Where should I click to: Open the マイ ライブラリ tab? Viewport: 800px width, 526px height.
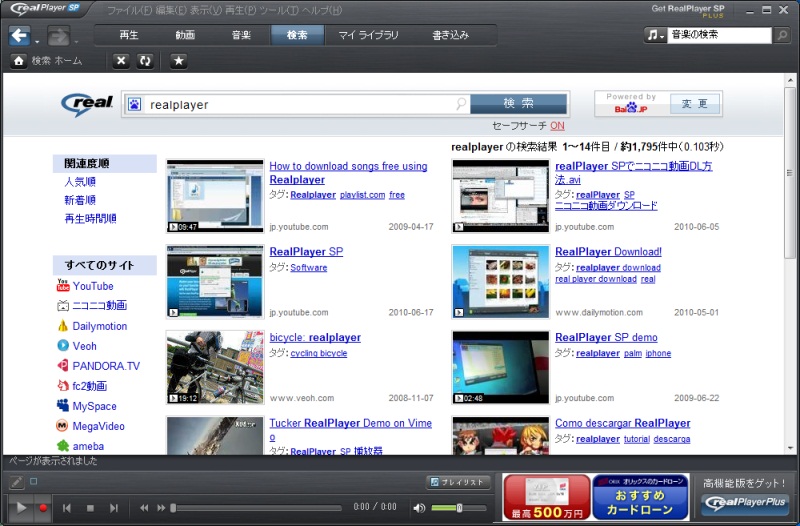(x=368, y=35)
